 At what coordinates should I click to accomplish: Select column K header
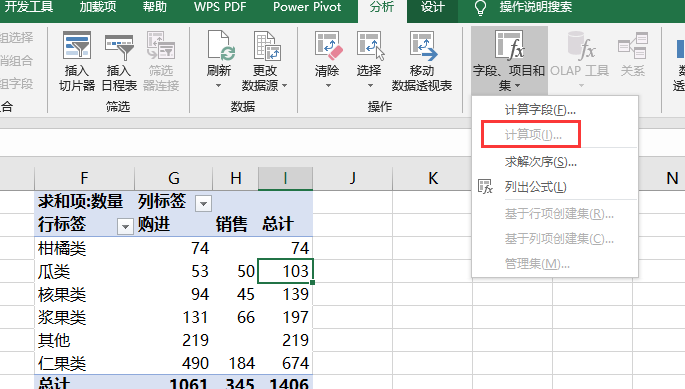tap(432, 178)
